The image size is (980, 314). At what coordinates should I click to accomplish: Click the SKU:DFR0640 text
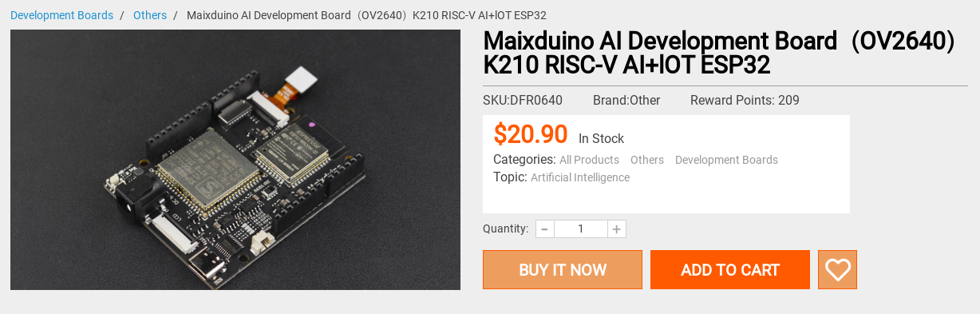(x=523, y=101)
